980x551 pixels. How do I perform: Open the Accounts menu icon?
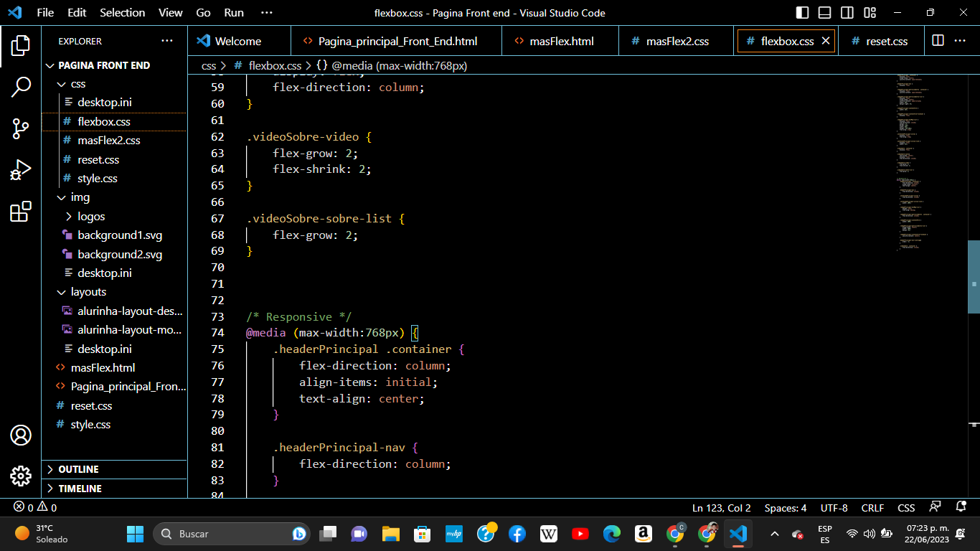[21, 435]
